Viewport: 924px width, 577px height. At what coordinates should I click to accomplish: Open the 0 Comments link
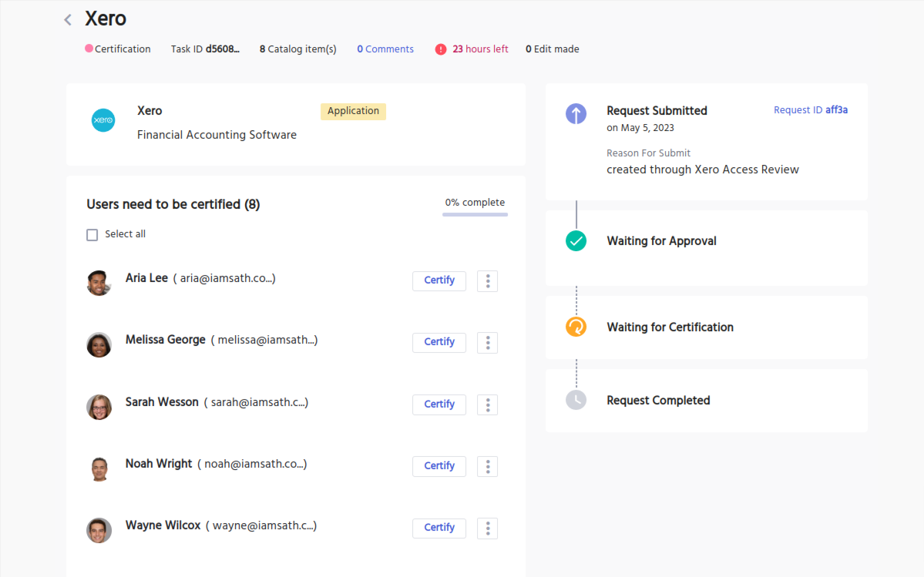pos(385,49)
